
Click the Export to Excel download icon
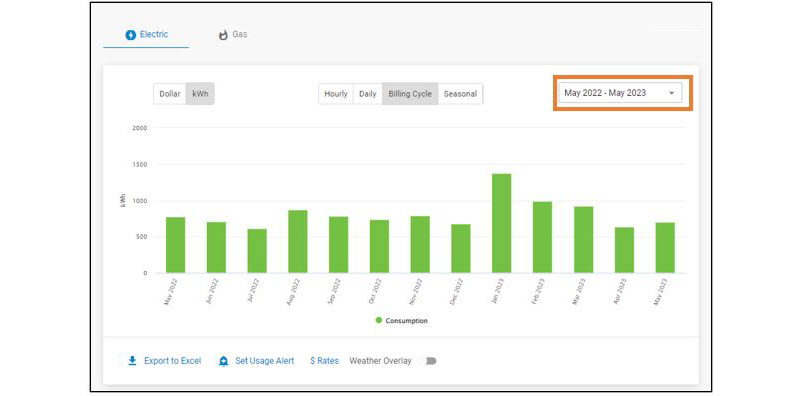(x=132, y=361)
